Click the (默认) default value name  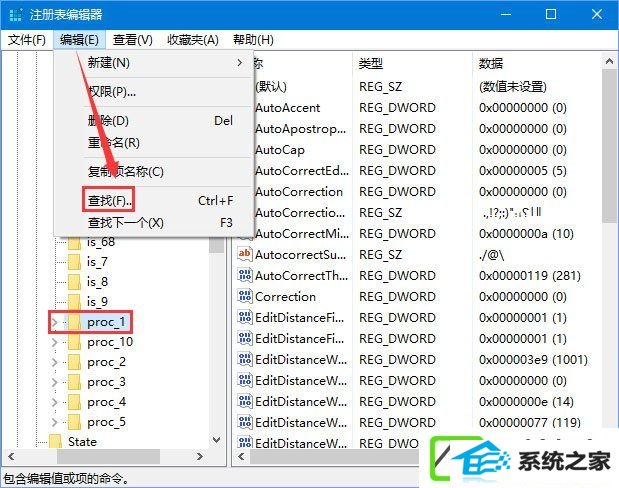[271, 86]
